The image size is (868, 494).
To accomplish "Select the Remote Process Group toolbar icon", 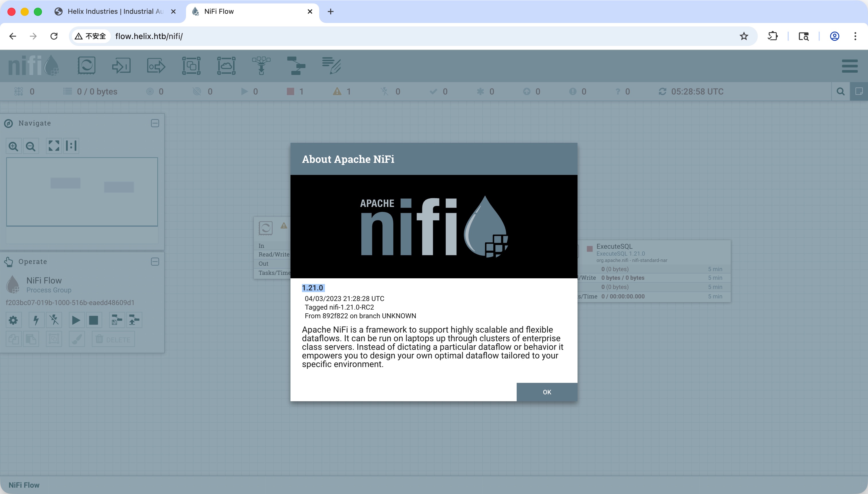I will coord(226,65).
